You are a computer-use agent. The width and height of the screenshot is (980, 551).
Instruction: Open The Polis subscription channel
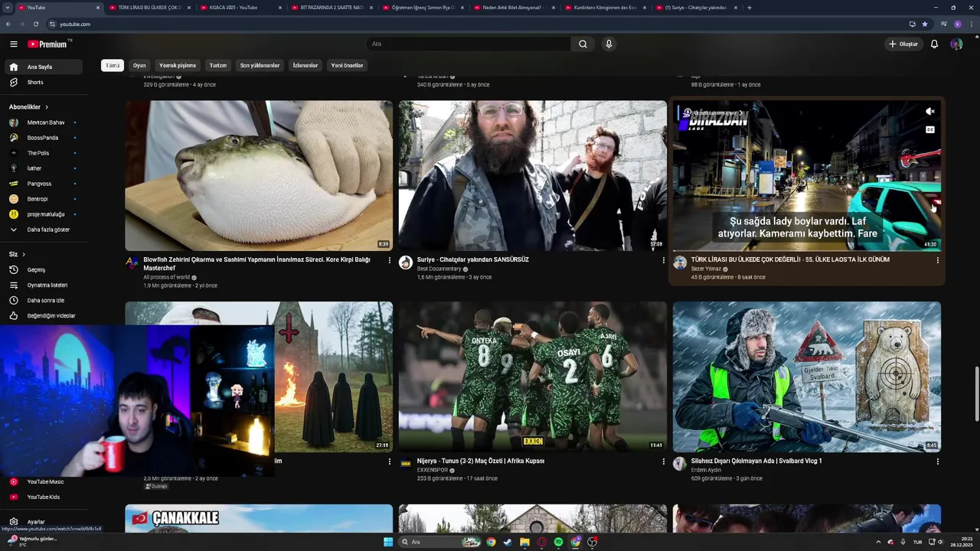point(44,153)
